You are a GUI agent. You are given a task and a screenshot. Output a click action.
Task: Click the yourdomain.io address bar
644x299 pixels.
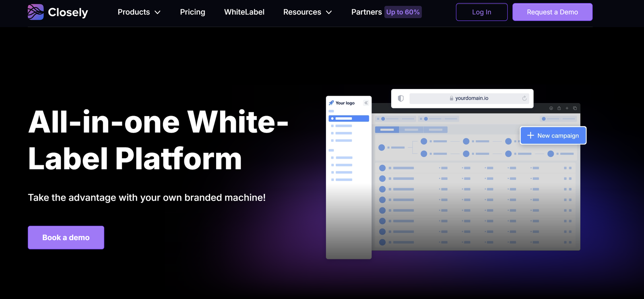469,98
